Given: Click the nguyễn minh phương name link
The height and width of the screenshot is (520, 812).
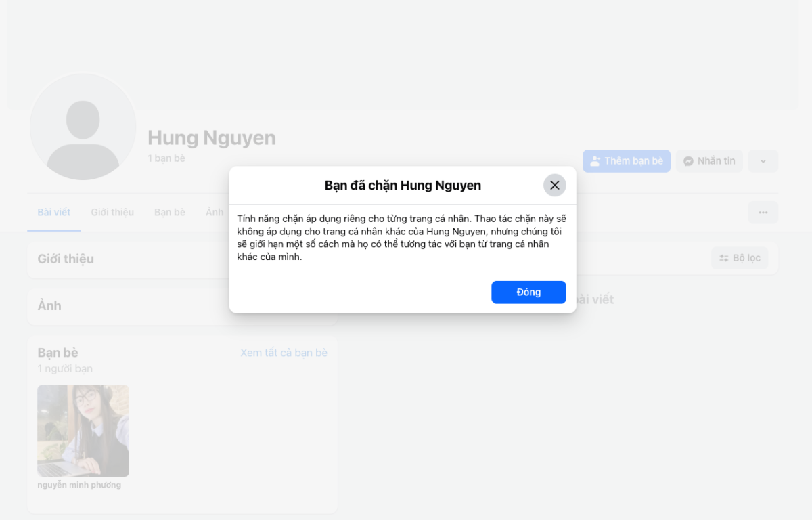Looking at the screenshot, I should point(79,485).
